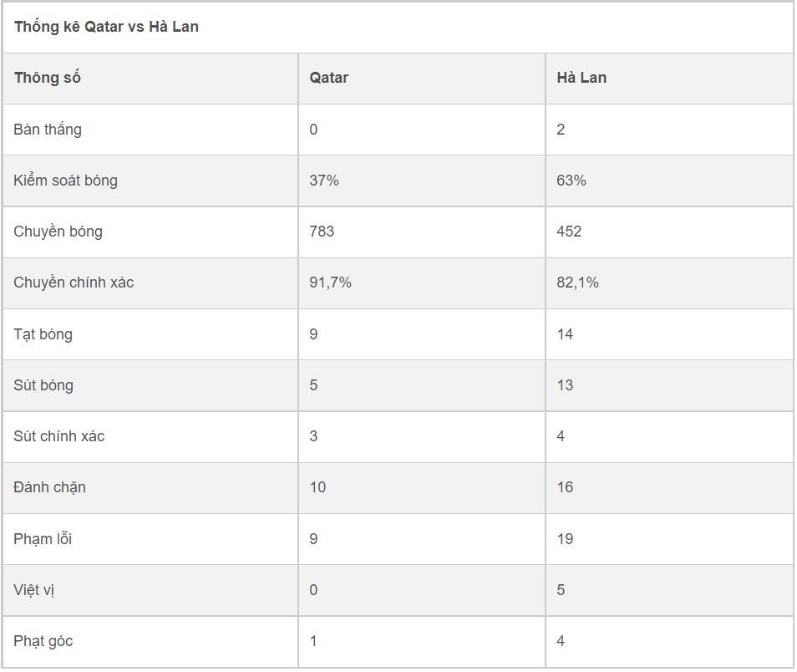Click the "Chuyền chính xác" row label
This screenshot has height=672, width=797.
(x=74, y=283)
